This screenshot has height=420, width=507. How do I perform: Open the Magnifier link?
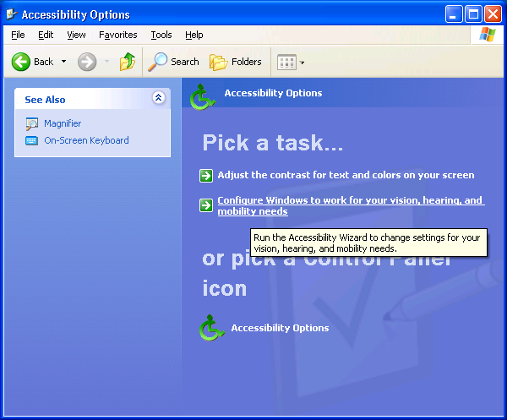(x=63, y=123)
